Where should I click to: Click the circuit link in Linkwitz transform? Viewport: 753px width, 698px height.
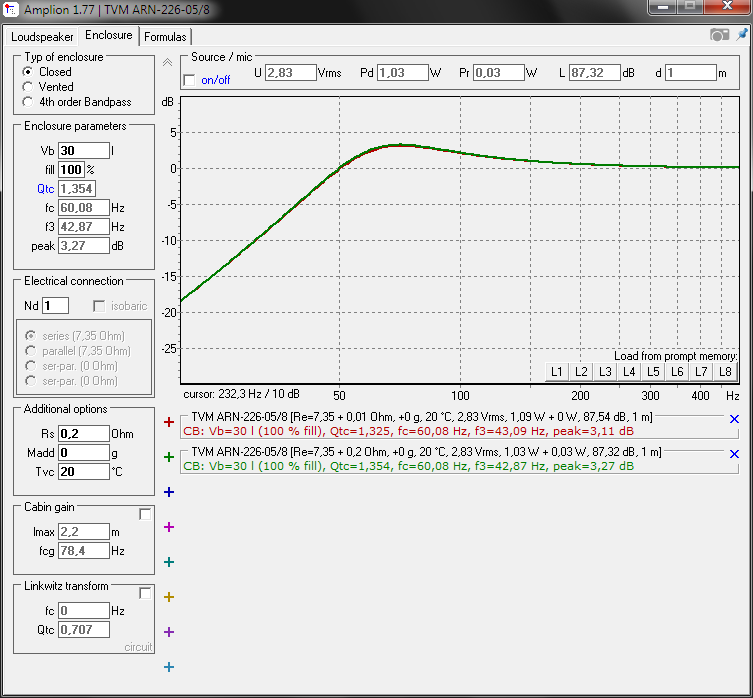point(138,647)
